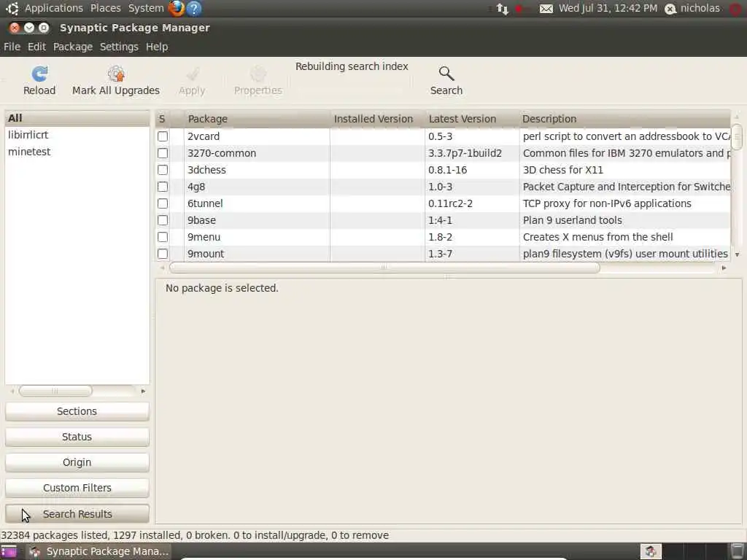Screen dimensions: 747x560
Task: Click the Properties toolbar icon
Action: 258,74
